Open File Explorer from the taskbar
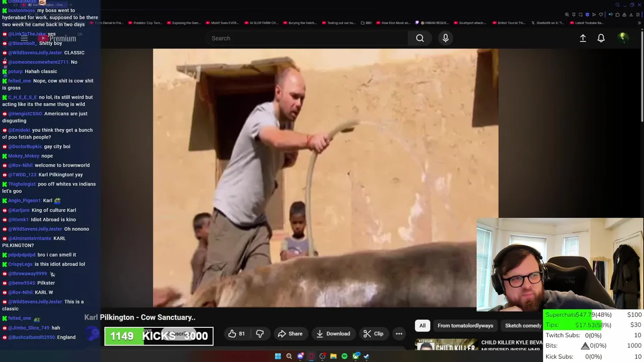 pos(333,356)
